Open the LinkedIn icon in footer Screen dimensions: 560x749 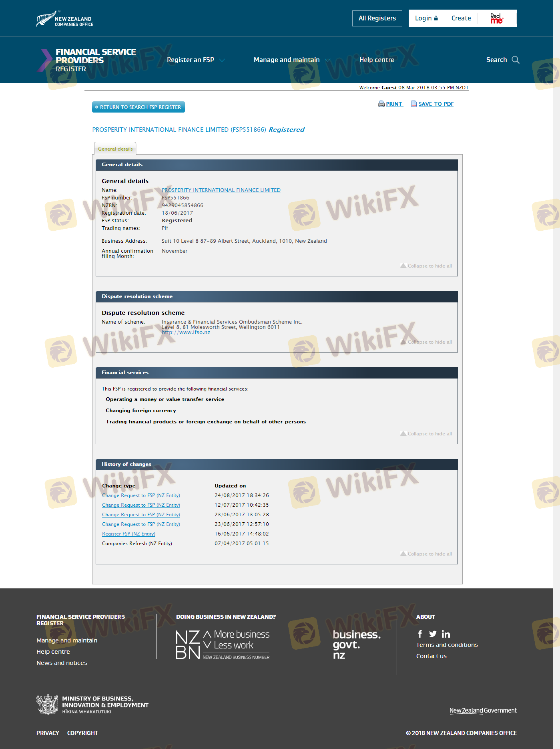tap(446, 634)
